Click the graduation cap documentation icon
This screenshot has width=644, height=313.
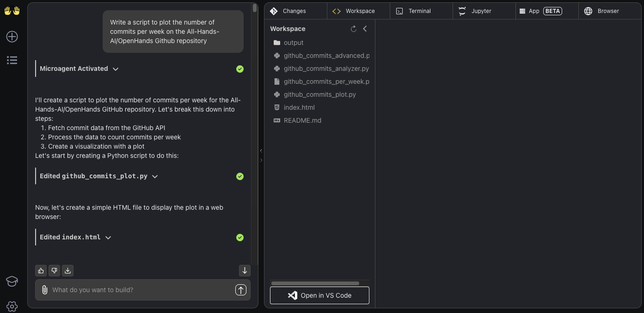coord(12,281)
